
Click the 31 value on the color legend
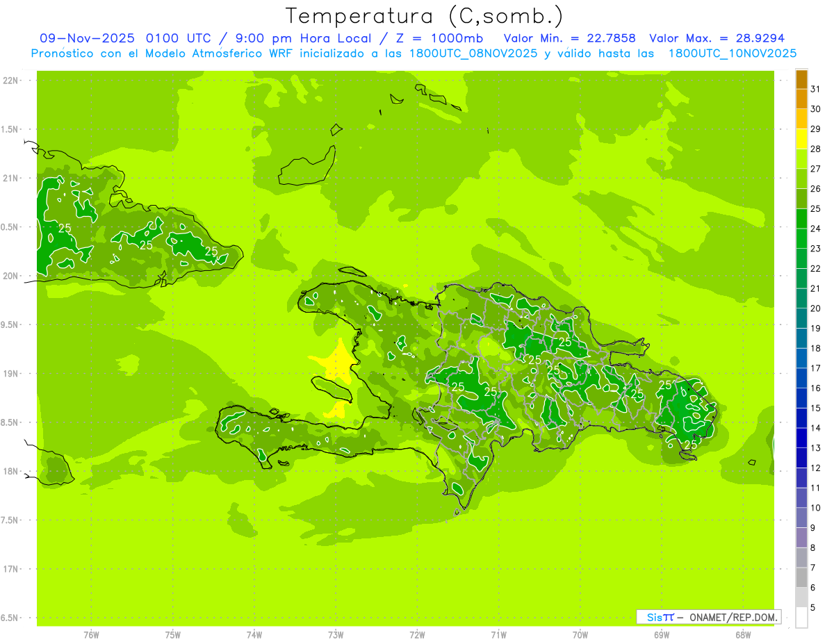[816, 89]
